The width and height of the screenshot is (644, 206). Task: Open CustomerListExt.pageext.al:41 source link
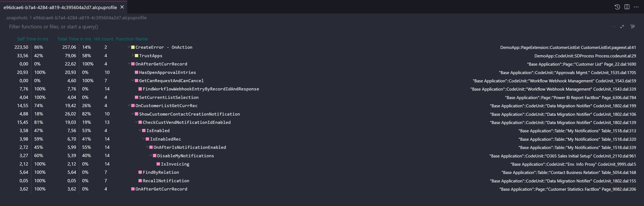568,47
